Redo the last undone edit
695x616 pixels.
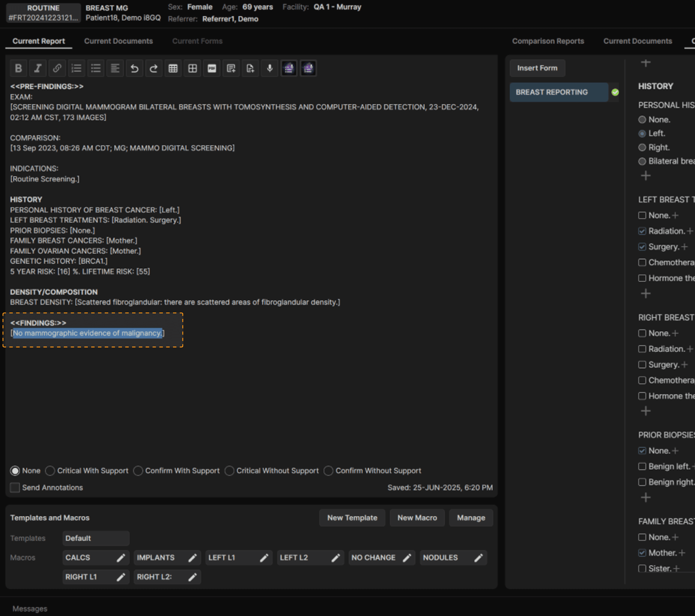(x=154, y=68)
